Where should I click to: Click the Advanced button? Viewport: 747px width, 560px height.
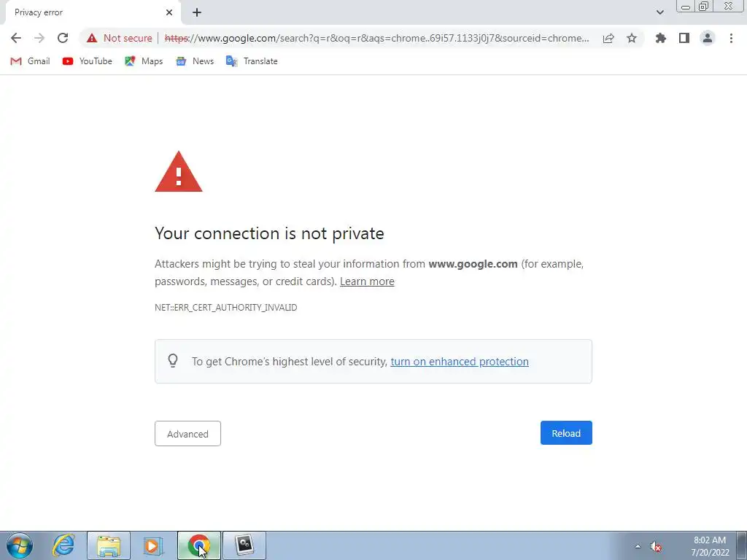point(187,433)
